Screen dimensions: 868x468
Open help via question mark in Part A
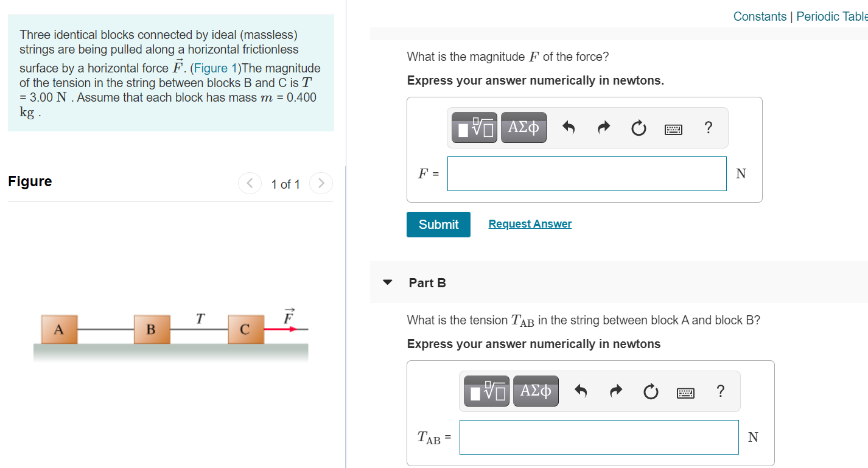point(708,128)
